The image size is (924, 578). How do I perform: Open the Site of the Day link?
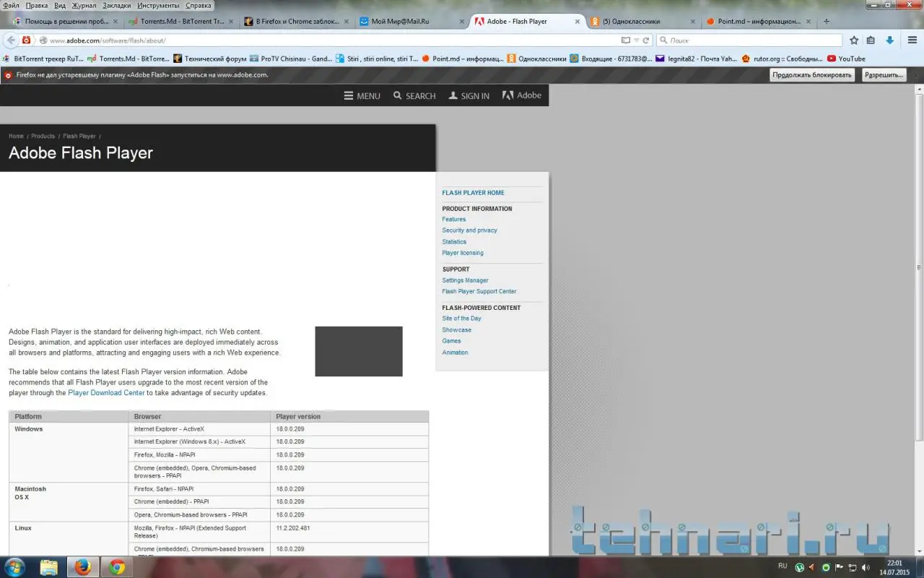click(x=462, y=319)
